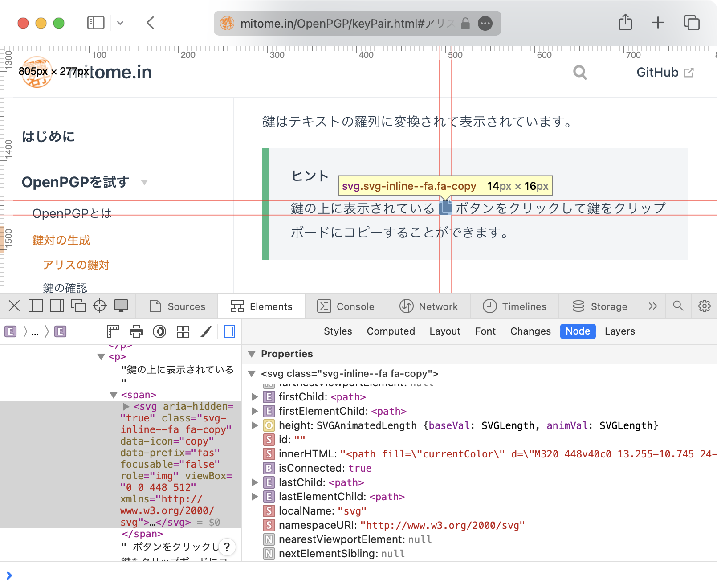Start element selection crosshair icon
This screenshot has width=717, height=588.
100,306
